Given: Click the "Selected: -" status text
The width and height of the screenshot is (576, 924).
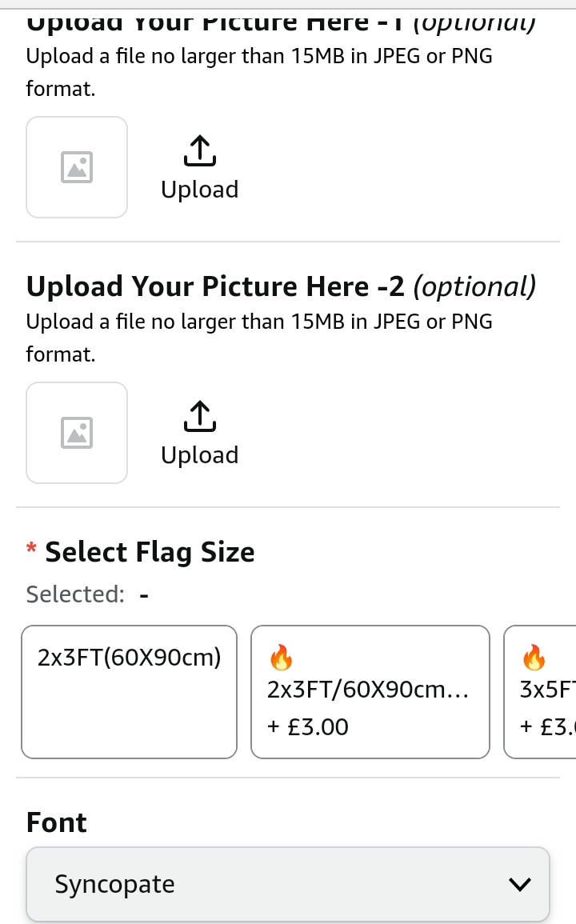Looking at the screenshot, I should 88,594.
